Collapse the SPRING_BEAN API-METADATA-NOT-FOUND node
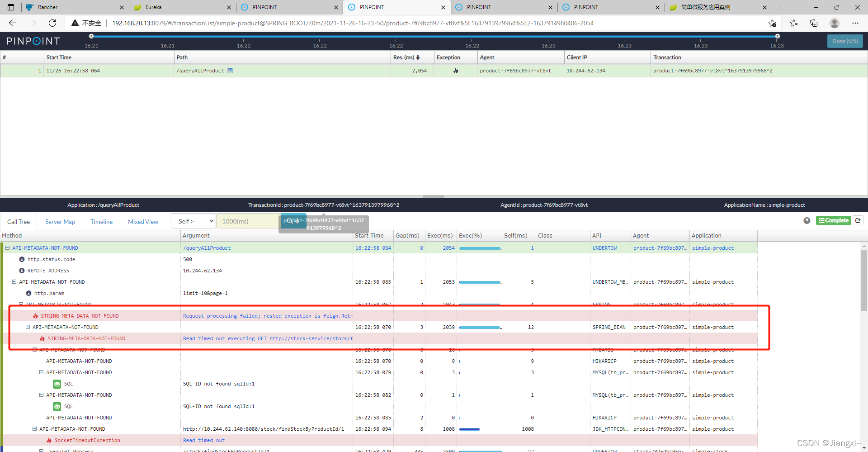 pos(28,327)
